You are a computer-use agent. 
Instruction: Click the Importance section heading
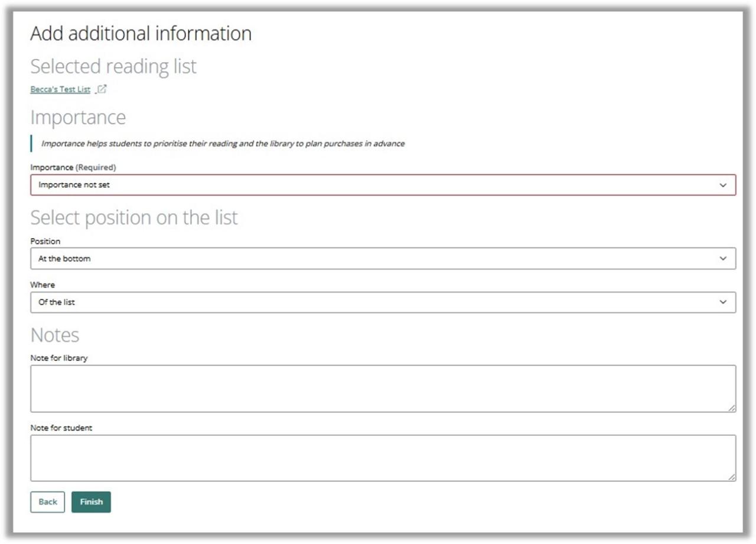point(77,117)
